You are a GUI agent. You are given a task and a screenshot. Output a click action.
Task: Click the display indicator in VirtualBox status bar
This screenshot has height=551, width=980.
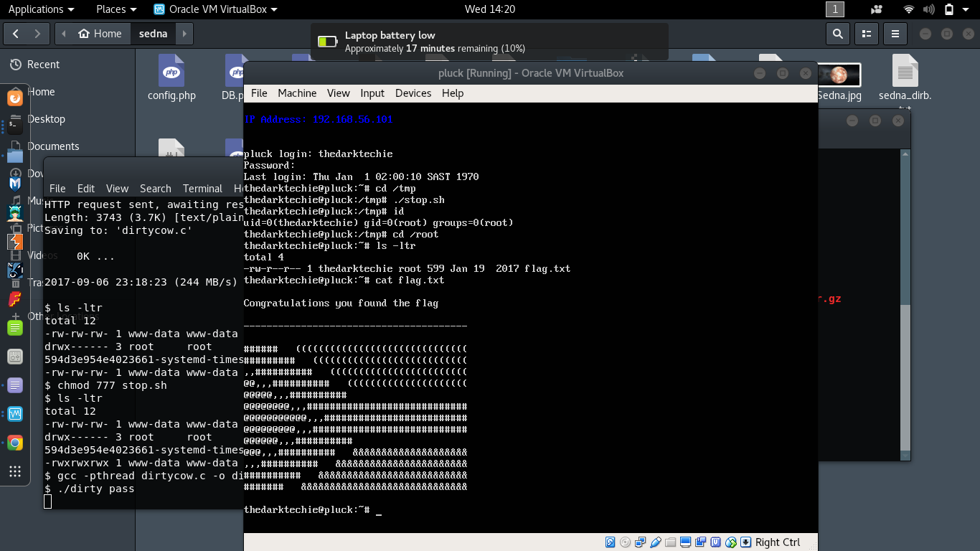(685, 542)
